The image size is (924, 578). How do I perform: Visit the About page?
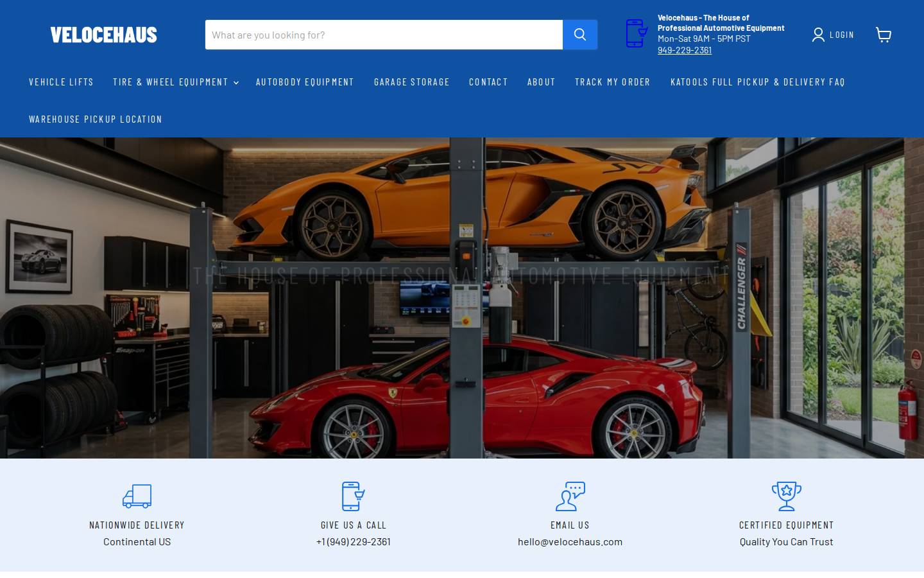tap(541, 82)
